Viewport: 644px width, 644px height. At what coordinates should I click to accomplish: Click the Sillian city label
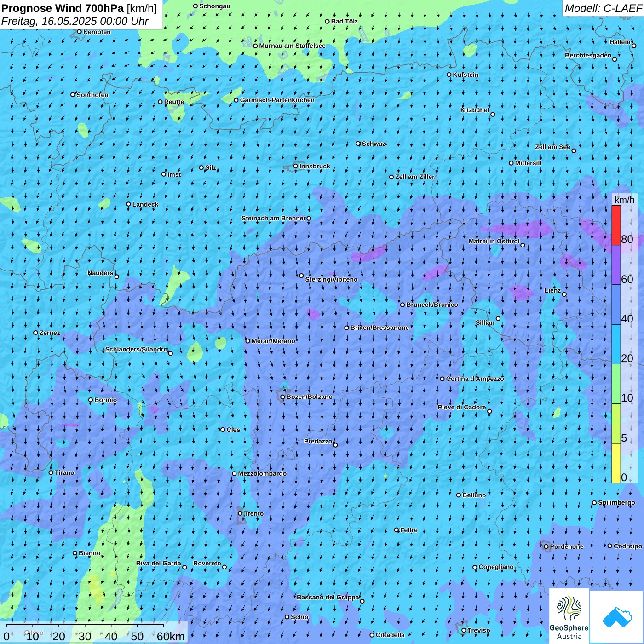(485, 322)
